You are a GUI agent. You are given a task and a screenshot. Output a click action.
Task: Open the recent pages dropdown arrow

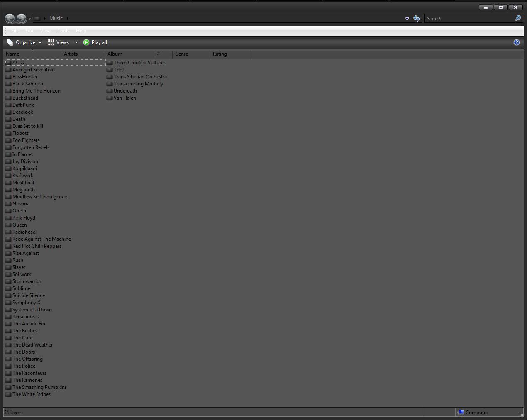pos(29,19)
